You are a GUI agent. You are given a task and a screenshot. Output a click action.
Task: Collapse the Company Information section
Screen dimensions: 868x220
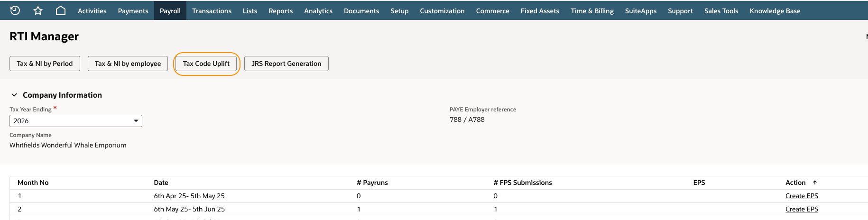coord(14,95)
